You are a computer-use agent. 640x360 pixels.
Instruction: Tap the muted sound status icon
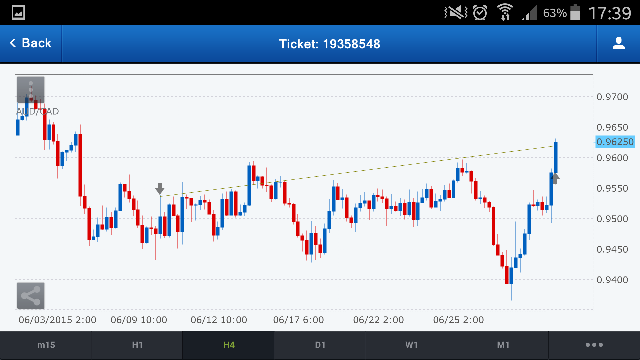(x=456, y=13)
